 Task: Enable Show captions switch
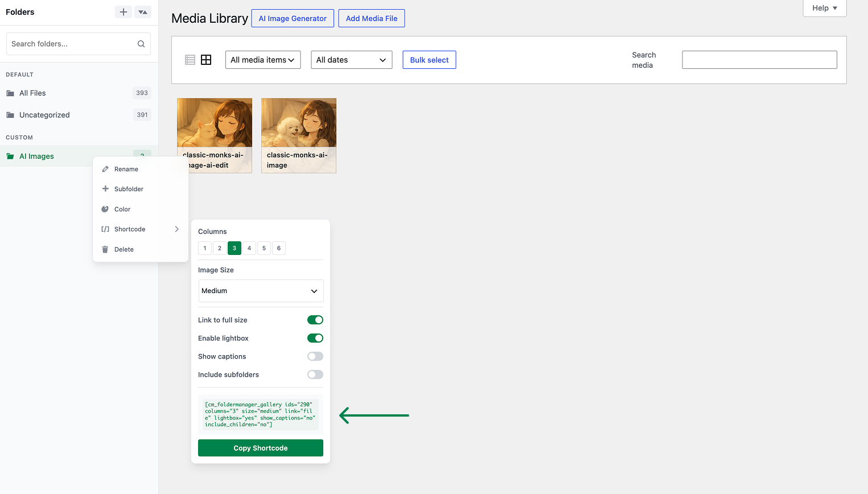tap(315, 356)
